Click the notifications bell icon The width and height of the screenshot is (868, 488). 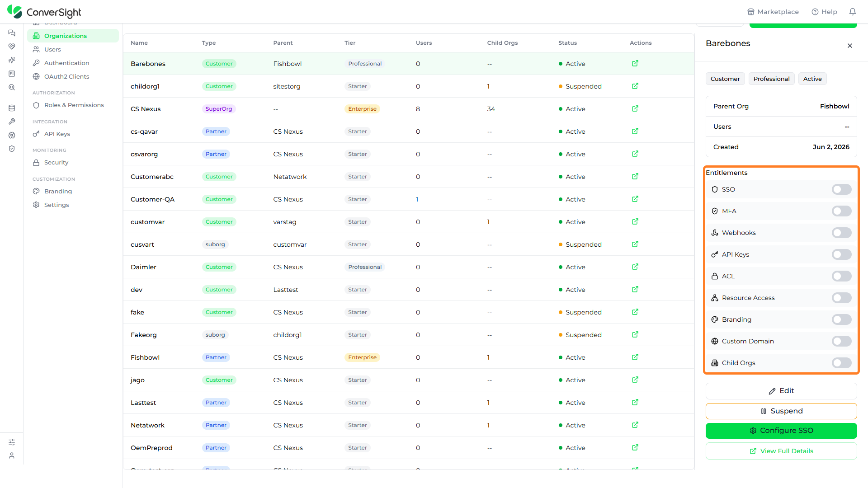(852, 12)
